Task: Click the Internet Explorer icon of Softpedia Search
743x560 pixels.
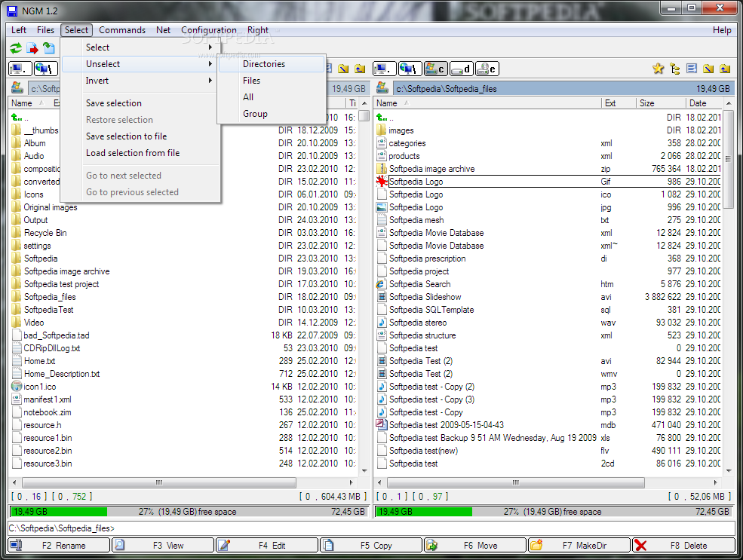Action: (x=382, y=284)
